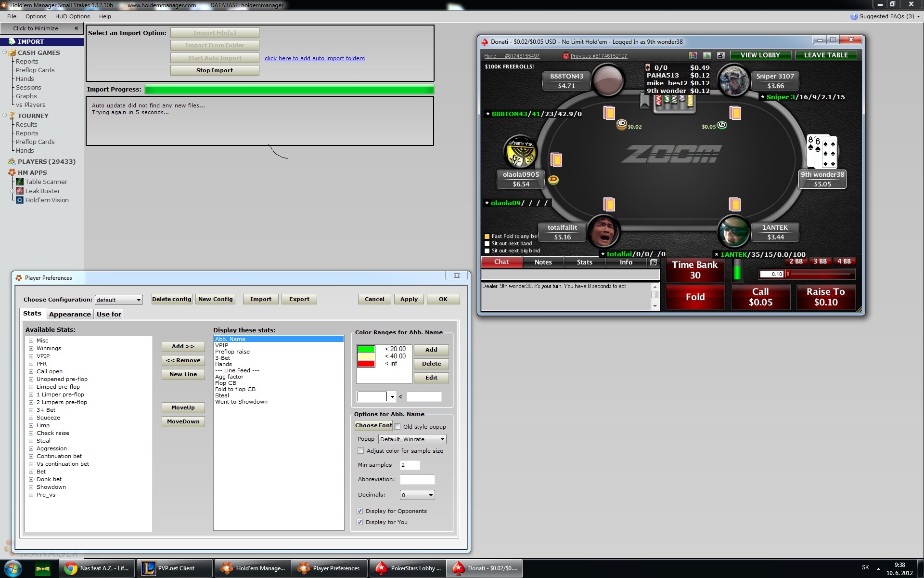Viewport: 924px width, 578px height.
Task: Open the HUD Options menu
Action: pos(72,16)
